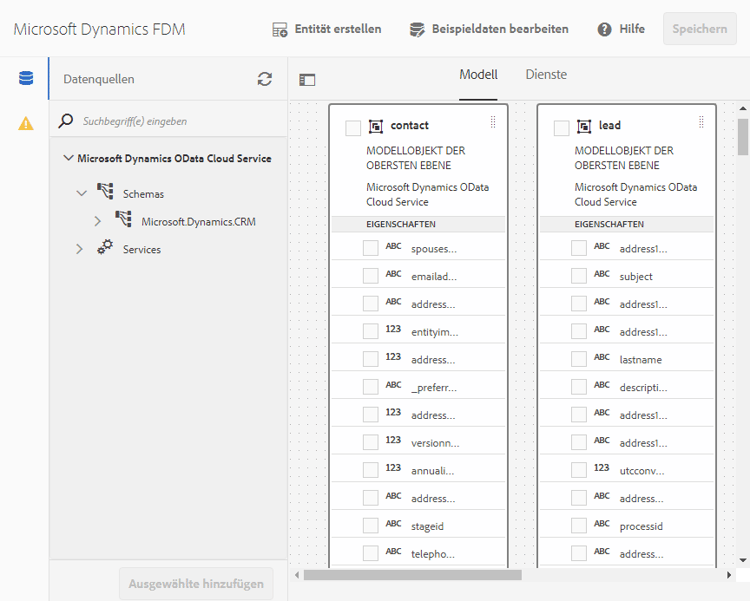Screen dimensions: 750x601
Task: Click the Hilfe question mark icon
Action: point(605,29)
